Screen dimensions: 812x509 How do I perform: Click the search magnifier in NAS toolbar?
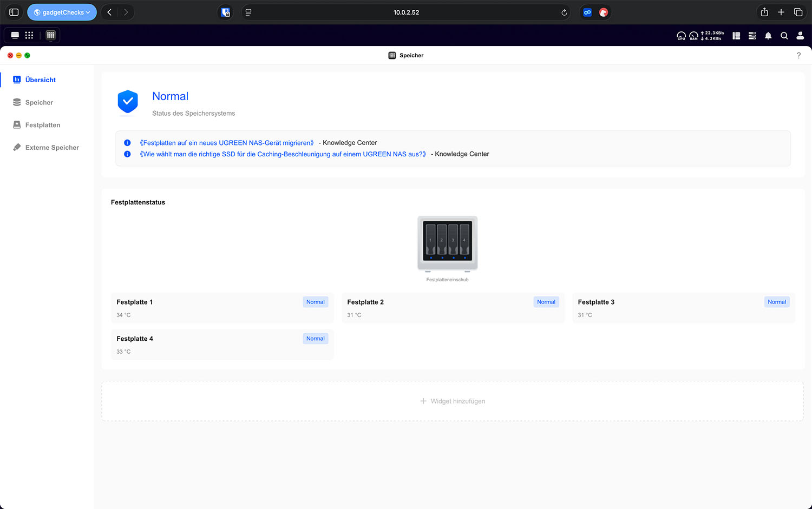tap(784, 36)
